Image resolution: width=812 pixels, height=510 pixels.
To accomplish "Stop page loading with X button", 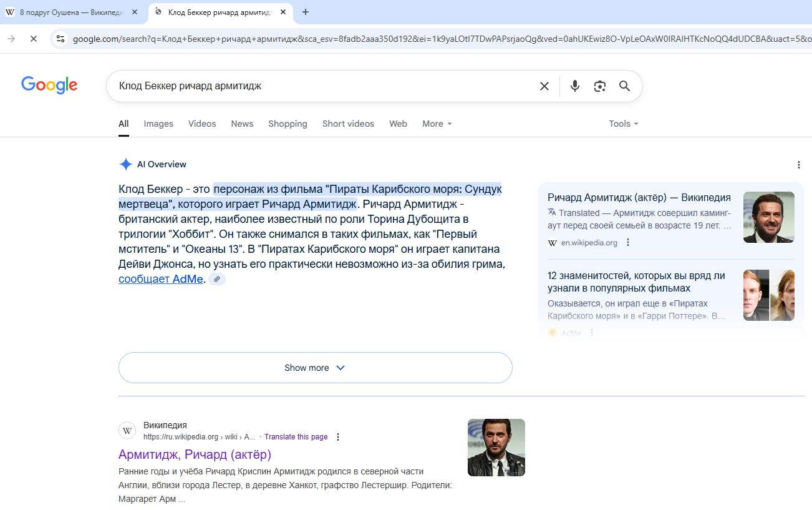I will (34, 39).
